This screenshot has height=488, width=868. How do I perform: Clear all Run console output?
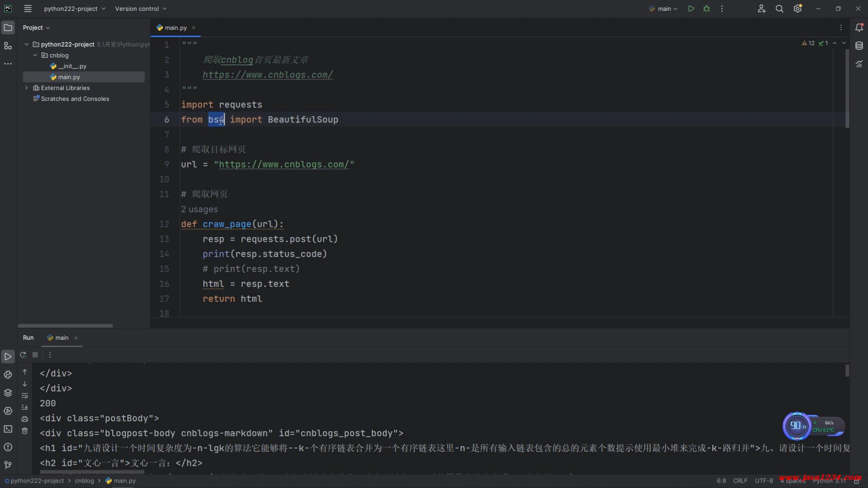tap(25, 431)
